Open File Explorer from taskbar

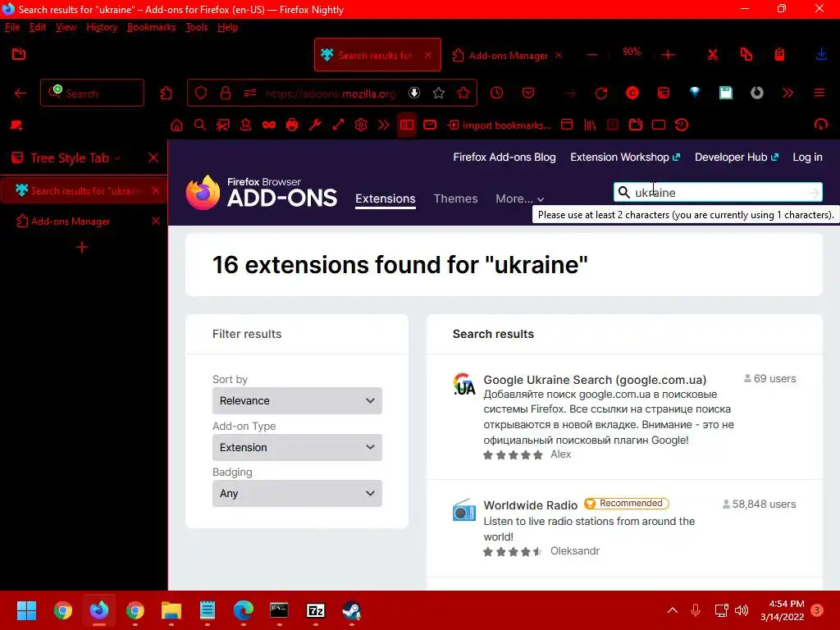coord(171,610)
